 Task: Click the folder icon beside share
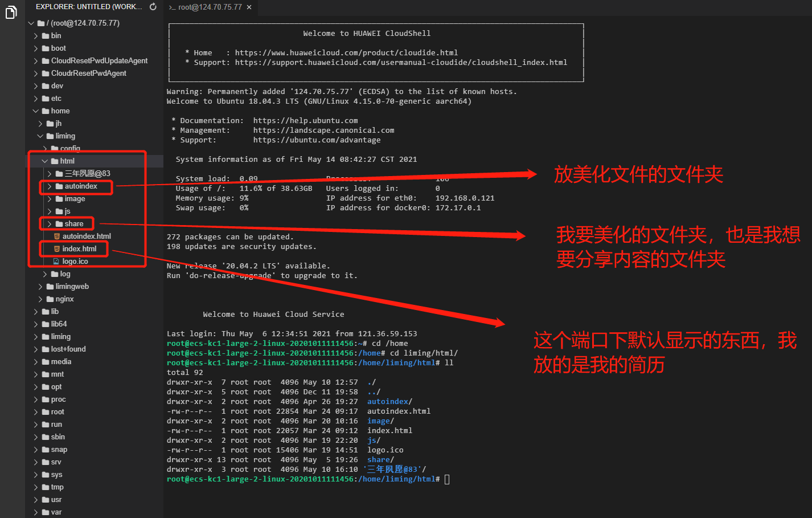pyautogui.click(x=59, y=223)
